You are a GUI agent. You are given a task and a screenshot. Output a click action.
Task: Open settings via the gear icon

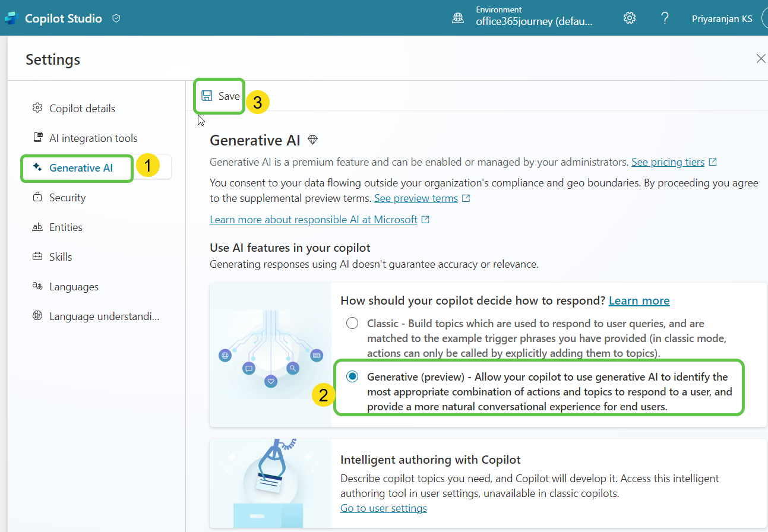click(x=629, y=18)
